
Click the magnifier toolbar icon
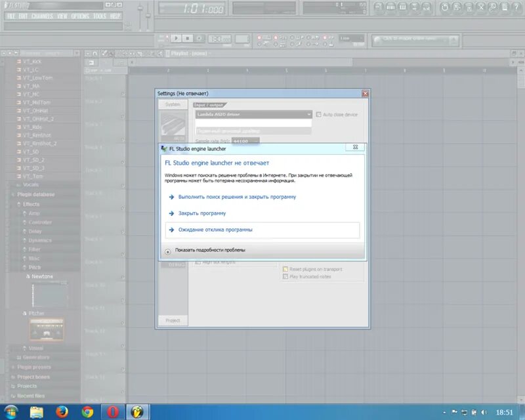pos(493,7)
